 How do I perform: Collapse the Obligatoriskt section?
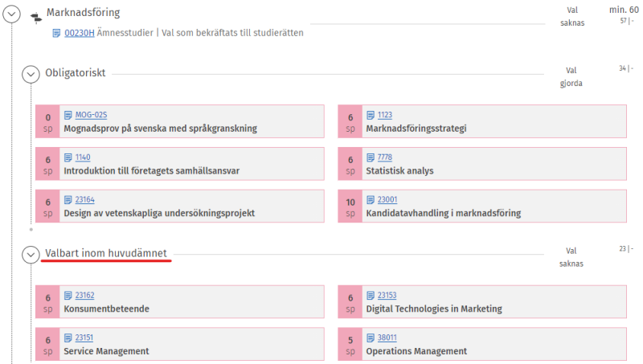31,74
